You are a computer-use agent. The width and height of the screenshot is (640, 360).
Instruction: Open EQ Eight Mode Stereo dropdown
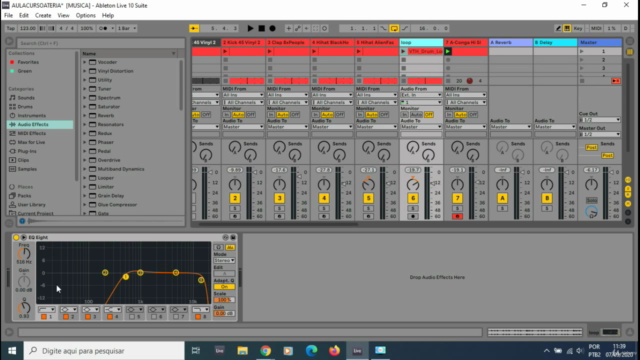coord(224,260)
